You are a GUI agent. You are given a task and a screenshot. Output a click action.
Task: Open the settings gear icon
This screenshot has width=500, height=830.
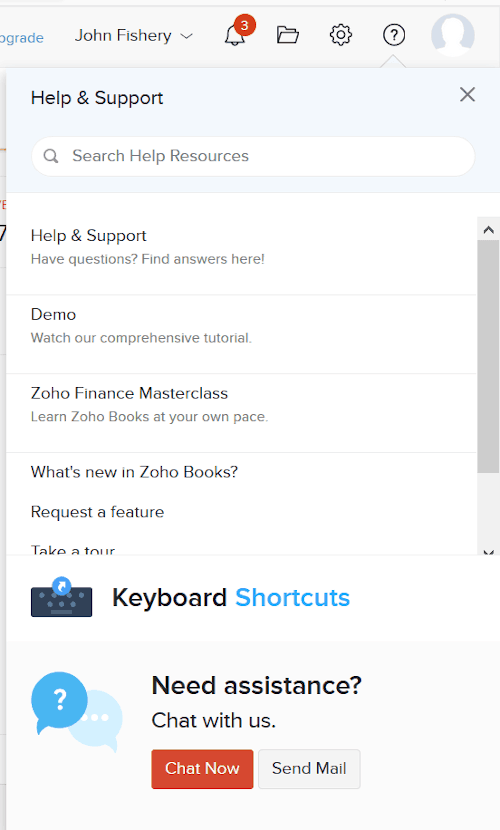click(341, 35)
